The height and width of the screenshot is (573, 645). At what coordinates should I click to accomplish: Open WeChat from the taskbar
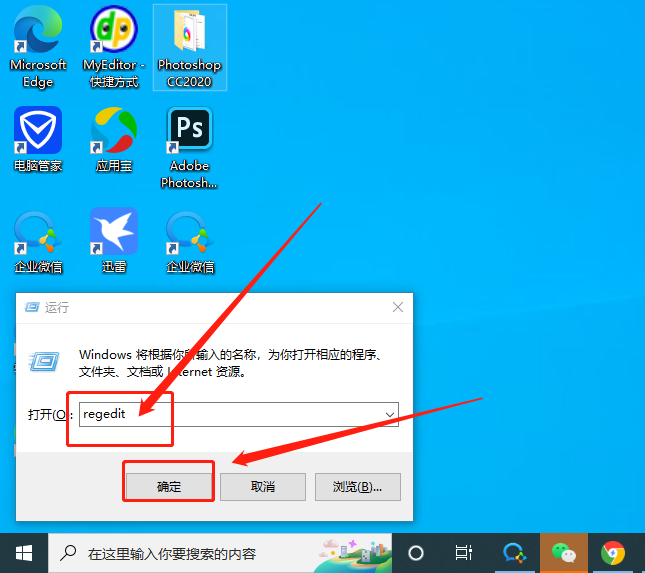point(564,553)
